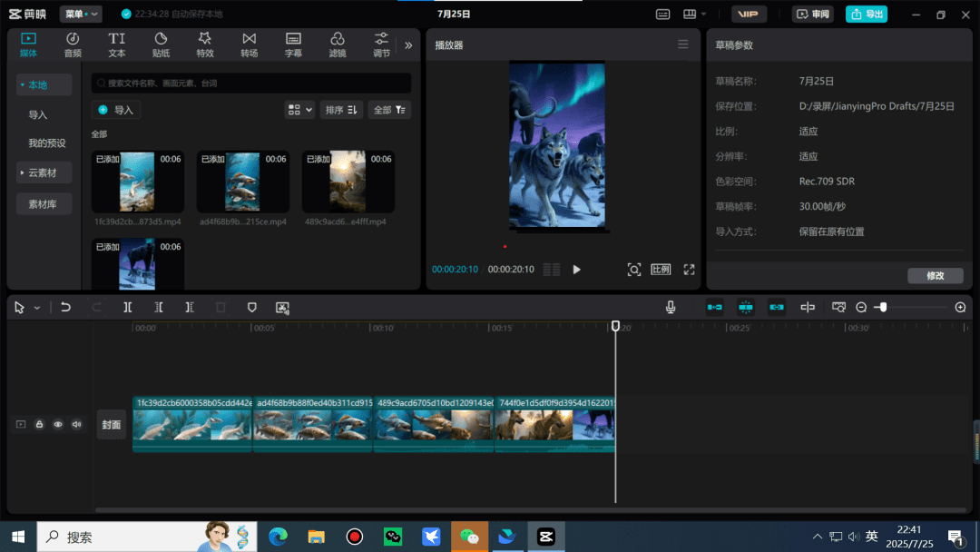This screenshot has width=980, height=552.
Task: Switch to the 音频 audio tab
Action: point(73,45)
